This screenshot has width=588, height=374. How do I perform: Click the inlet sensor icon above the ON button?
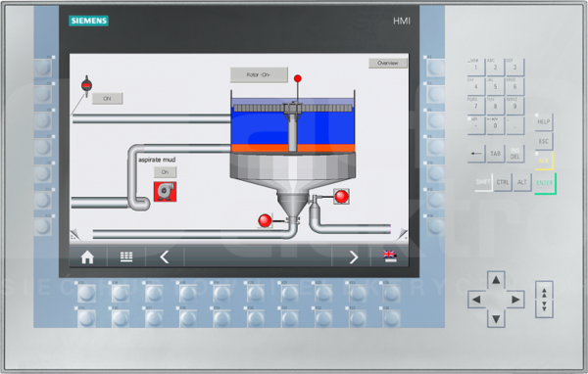(x=86, y=85)
